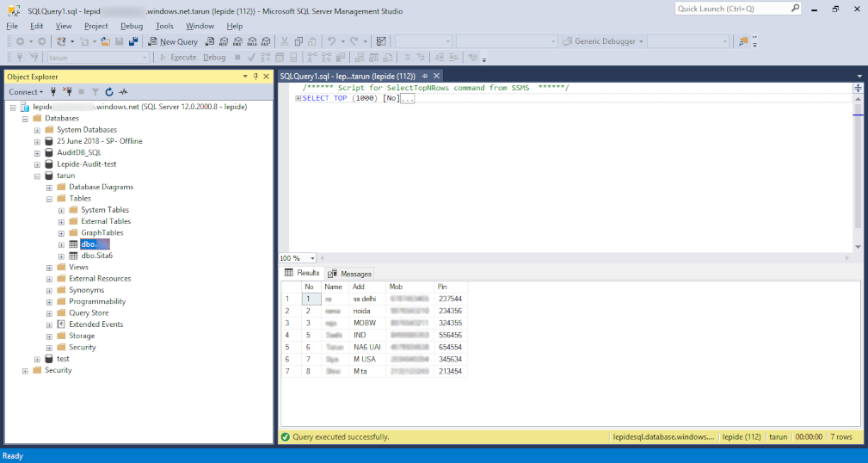Click the Navigate Backward arrow

(x=20, y=41)
